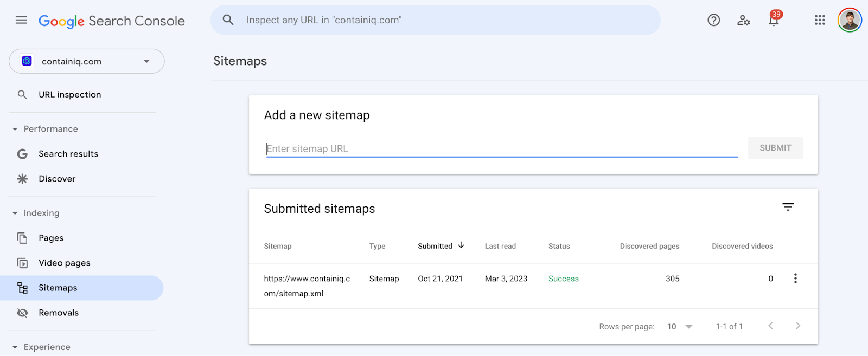Sort by the Status column header
The image size is (868, 356).
559,246
